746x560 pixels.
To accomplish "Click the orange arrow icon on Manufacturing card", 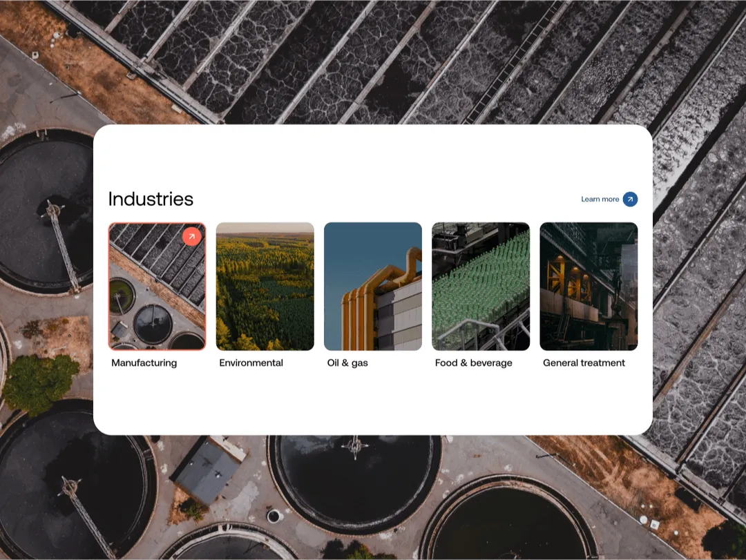I will click(192, 236).
